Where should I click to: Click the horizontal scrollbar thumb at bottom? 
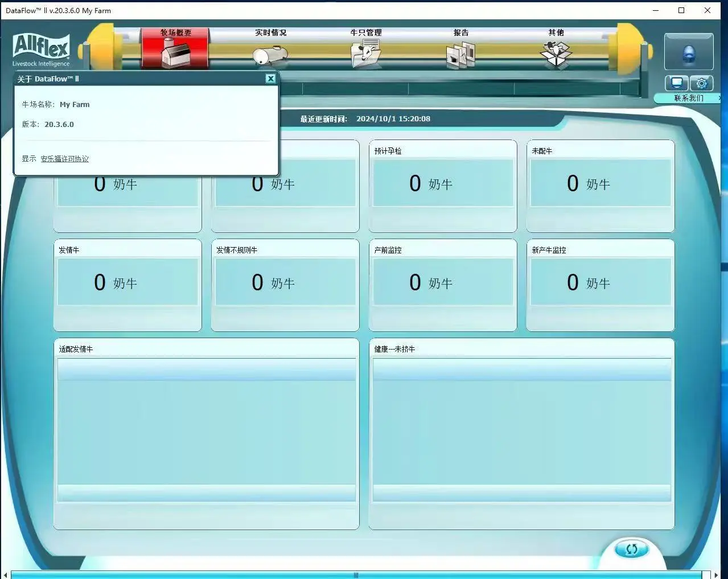pyautogui.click(x=356, y=574)
